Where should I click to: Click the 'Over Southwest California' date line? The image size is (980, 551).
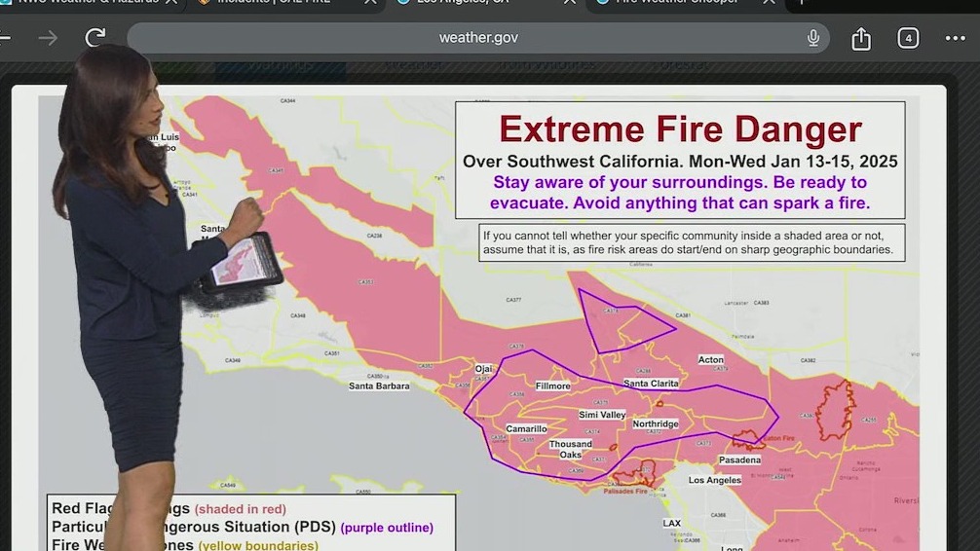pyautogui.click(x=680, y=162)
